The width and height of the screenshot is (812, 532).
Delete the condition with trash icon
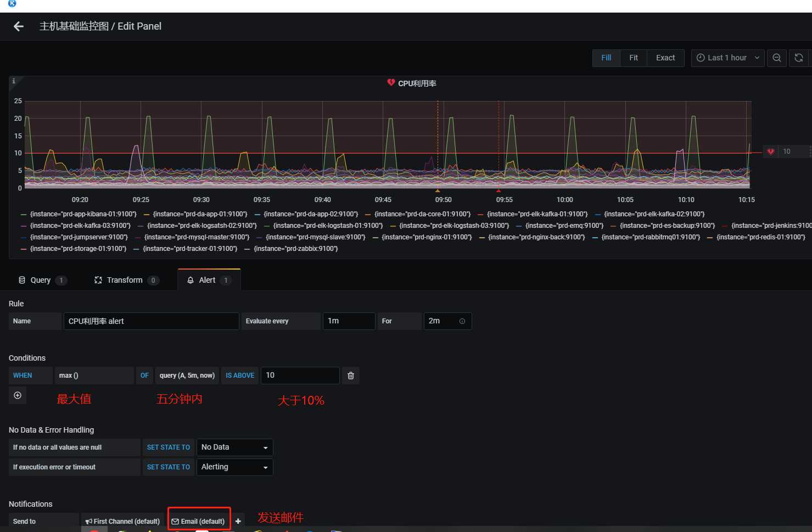pyautogui.click(x=351, y=376)
